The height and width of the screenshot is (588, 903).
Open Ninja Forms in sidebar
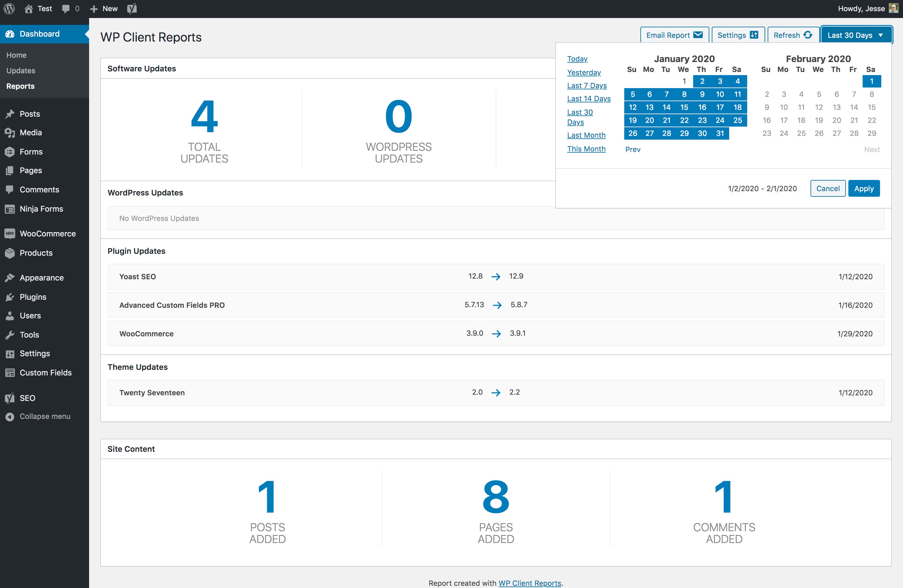tap(41, 209)
